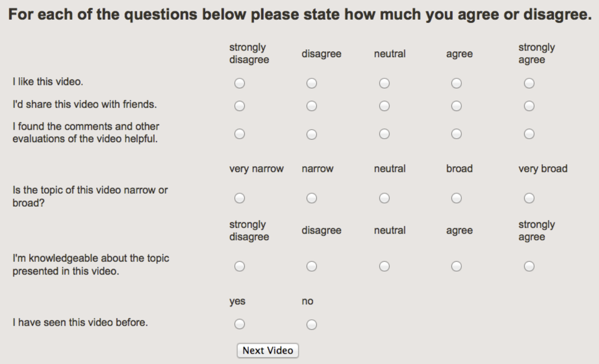Choose 'neutral' for knowledgeable about the topic
599x364 pixels.
tap(384, 266)
